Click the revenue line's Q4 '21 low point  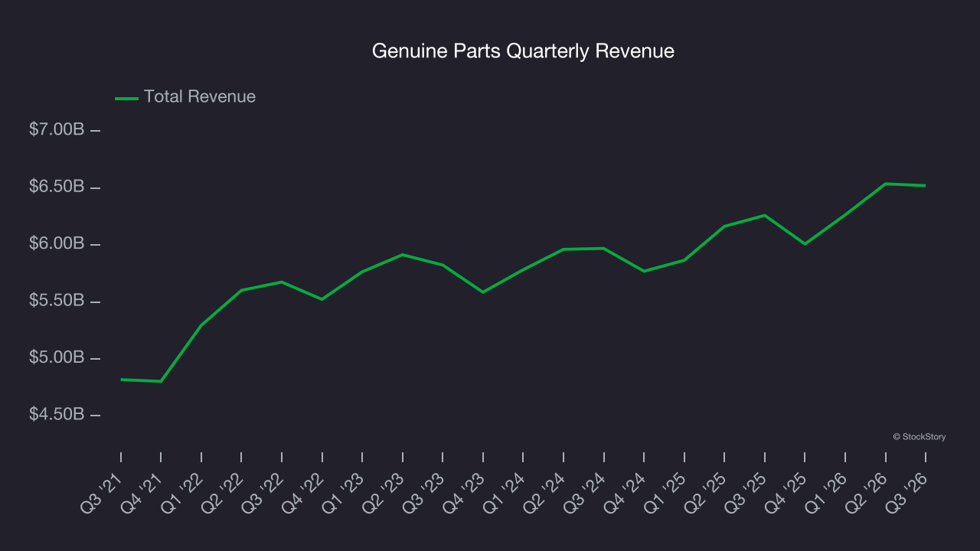[161, 381]
